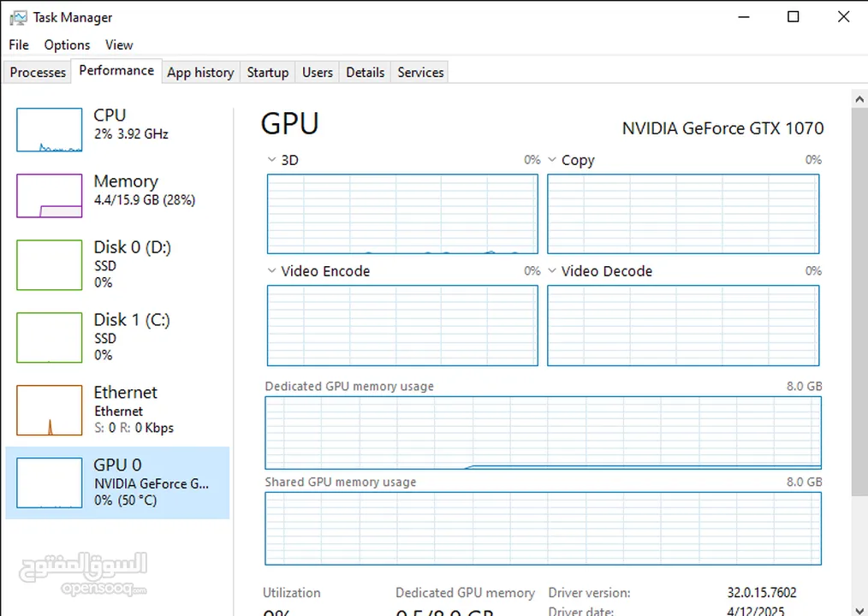
Task: Click the NVIDIA GeForce GTX 1070 title
Action: [x=723, y=128]
